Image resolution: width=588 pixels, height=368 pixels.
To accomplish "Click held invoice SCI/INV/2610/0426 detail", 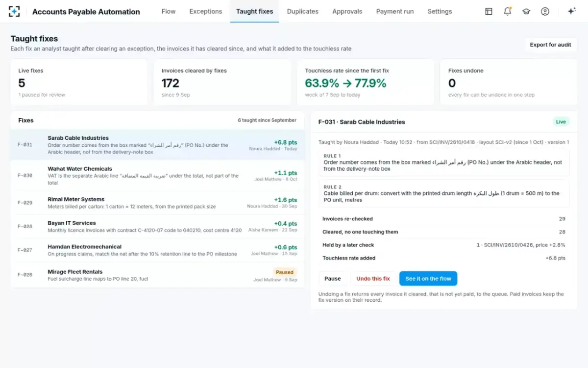I will pos(521,245).
